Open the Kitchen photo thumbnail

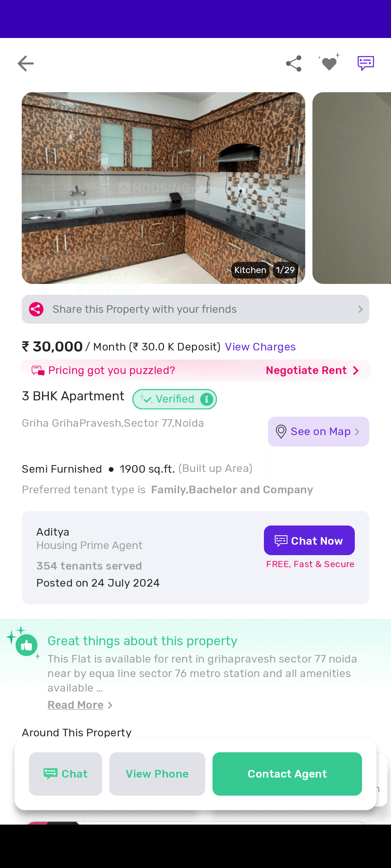tap(163, 188)
